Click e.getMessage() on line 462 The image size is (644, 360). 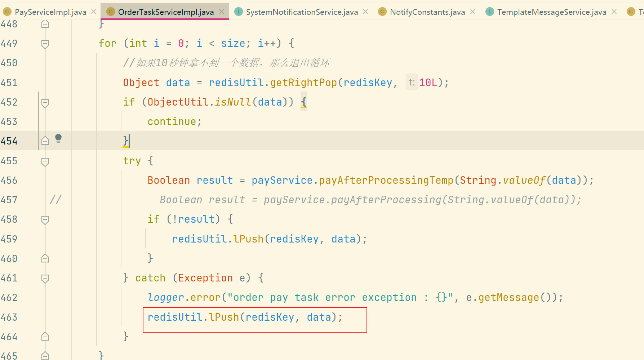click(508, 298)
